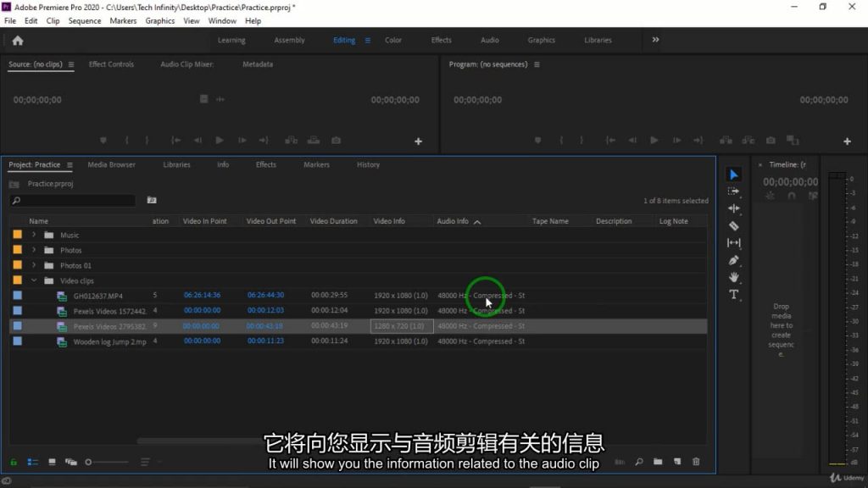Play in the Program monitor
Screen dimensions: 868x488
[x=654, y=141]
